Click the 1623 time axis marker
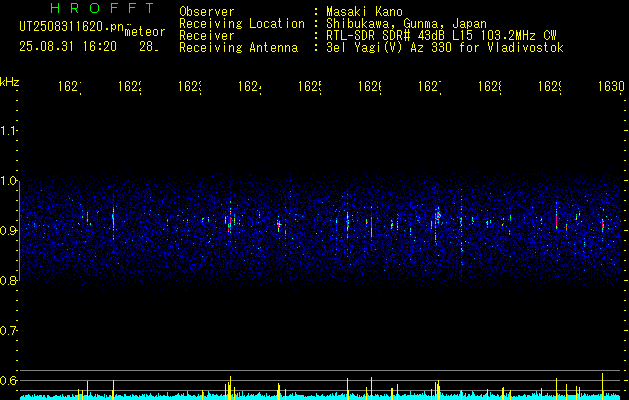Screen dimensions: 629x400 pyautogui.click(x=190, y=87)
